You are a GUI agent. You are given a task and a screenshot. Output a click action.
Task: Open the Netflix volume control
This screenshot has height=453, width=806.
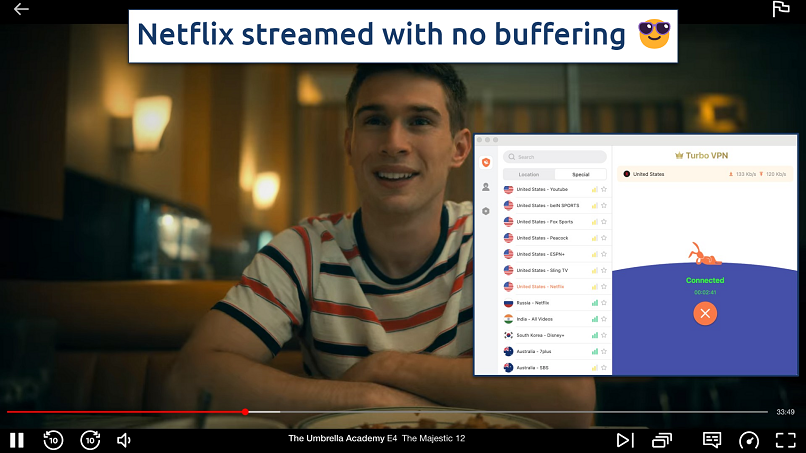124,440
